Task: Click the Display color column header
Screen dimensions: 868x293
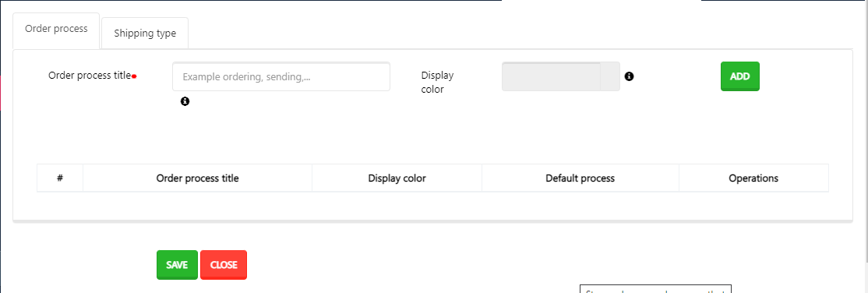Action: tap(397, 178)
